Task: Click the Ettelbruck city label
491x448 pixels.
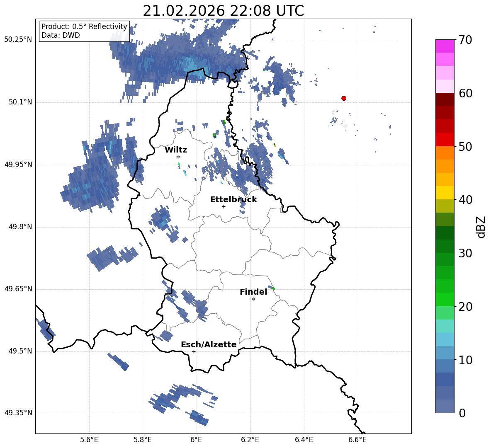Action: click(233, 200)
